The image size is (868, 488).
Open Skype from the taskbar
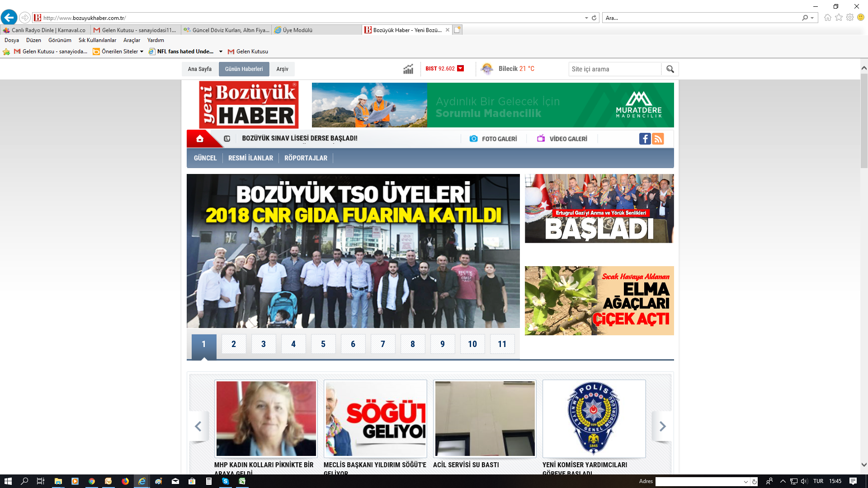click(x=225, y=481)
